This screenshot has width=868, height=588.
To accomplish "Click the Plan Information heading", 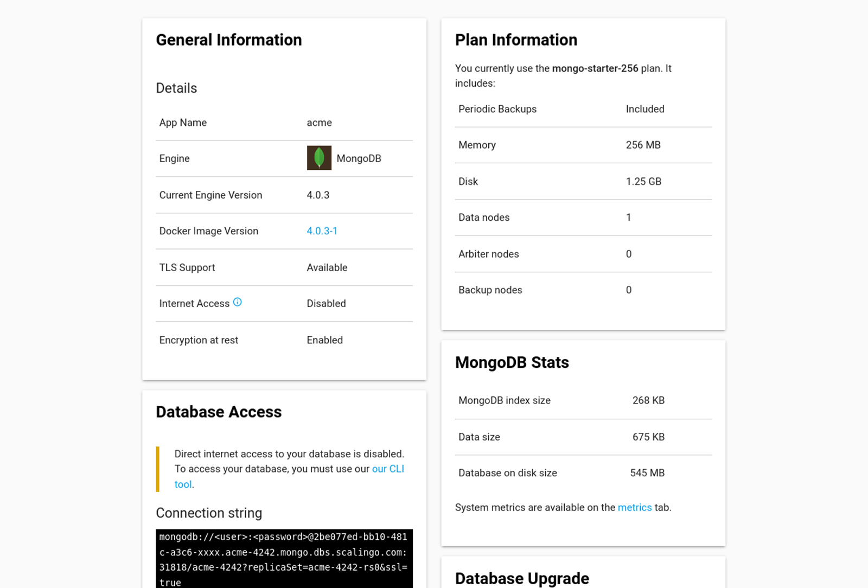I will (516, 40).
